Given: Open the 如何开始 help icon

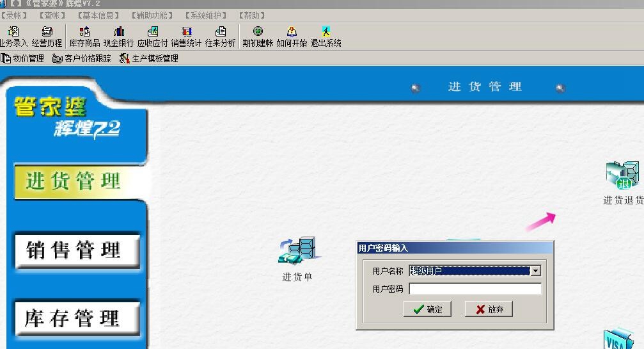Looking at the screenshot, I should [292, 37].
